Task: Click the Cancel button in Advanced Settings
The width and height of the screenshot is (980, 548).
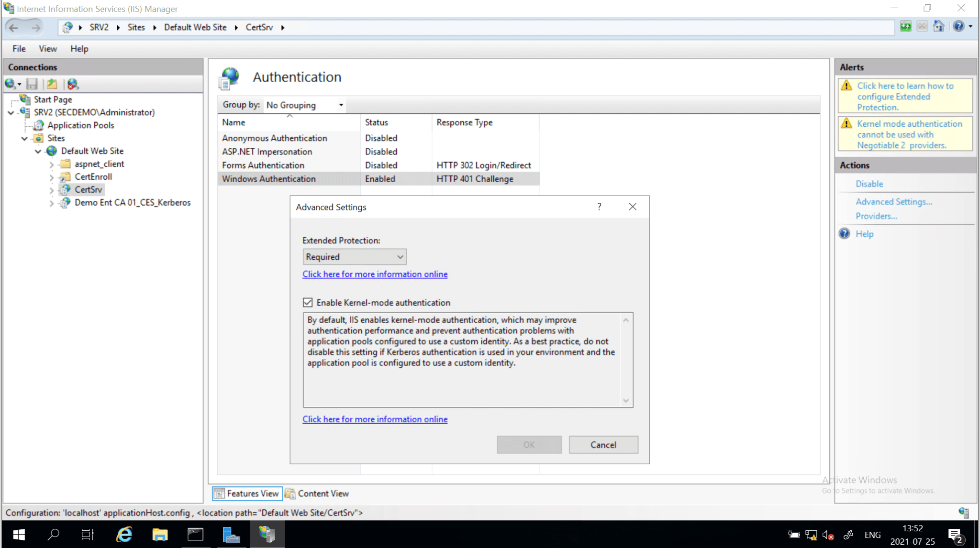Action: point(603,445)
